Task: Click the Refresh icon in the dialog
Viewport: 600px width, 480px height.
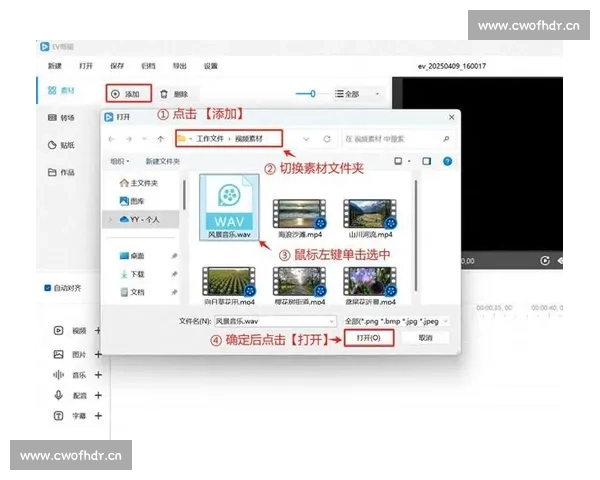Action: 327,139
